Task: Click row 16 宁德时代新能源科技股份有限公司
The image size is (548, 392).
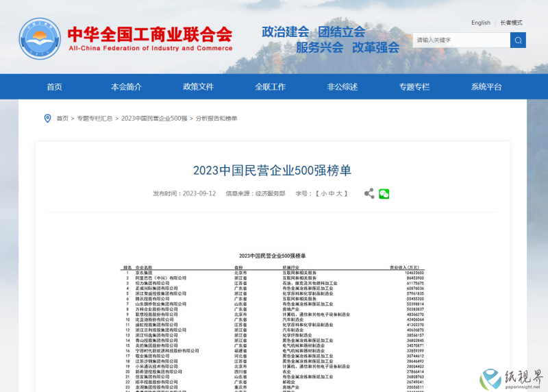Action: point(167,351)
